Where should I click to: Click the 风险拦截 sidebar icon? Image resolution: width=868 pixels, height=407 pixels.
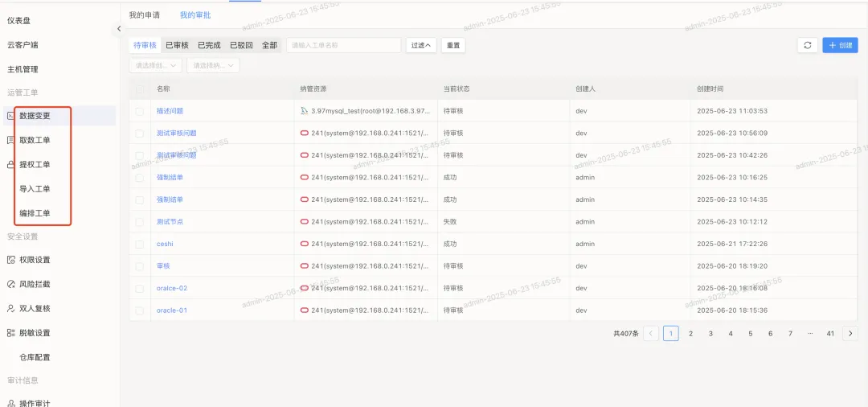click(10, 284)
